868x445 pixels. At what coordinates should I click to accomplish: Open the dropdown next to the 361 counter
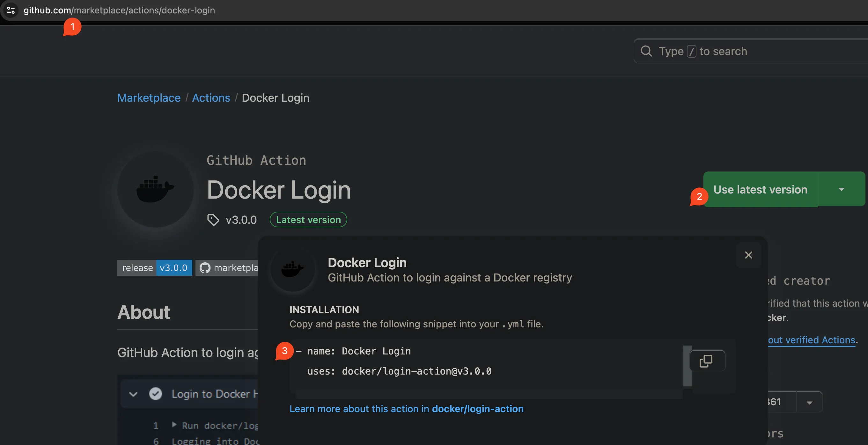(809, 402)
